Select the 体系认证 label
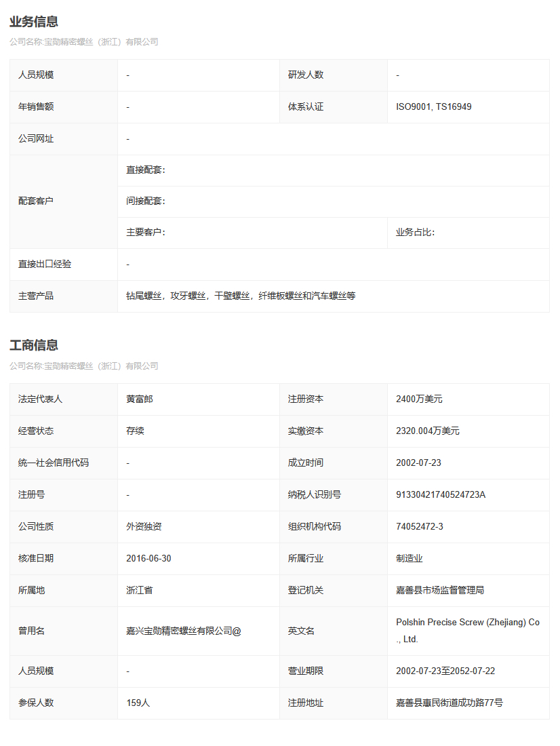The image size is (560, 746). [306, 106]
